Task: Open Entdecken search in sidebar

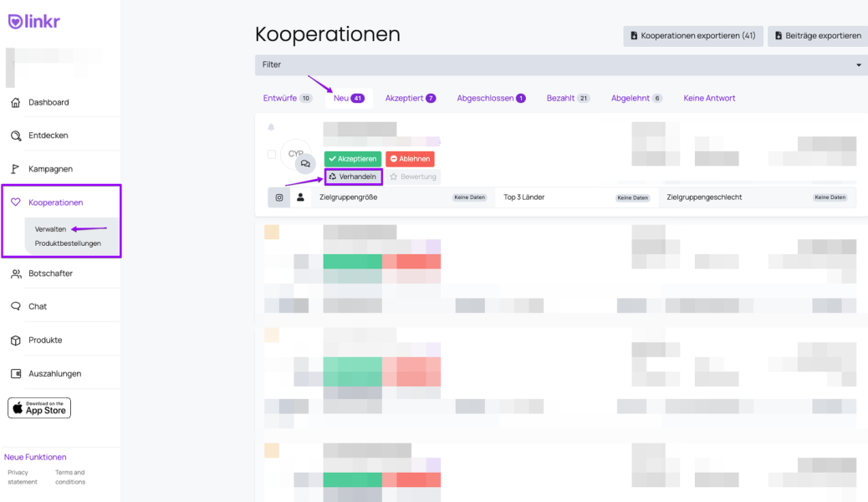Action: pos(16,136)
